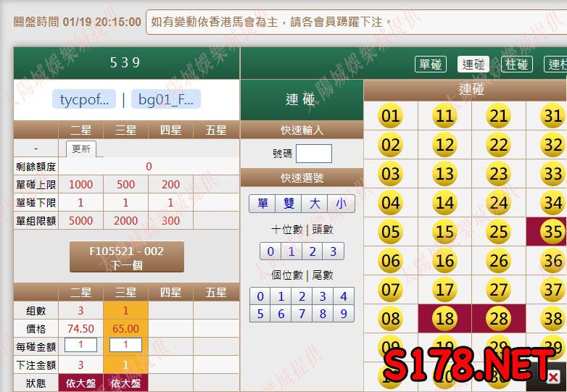Quick-select even numbers with 雙
This screenshot has height=392, width=567.
point(289,204)
